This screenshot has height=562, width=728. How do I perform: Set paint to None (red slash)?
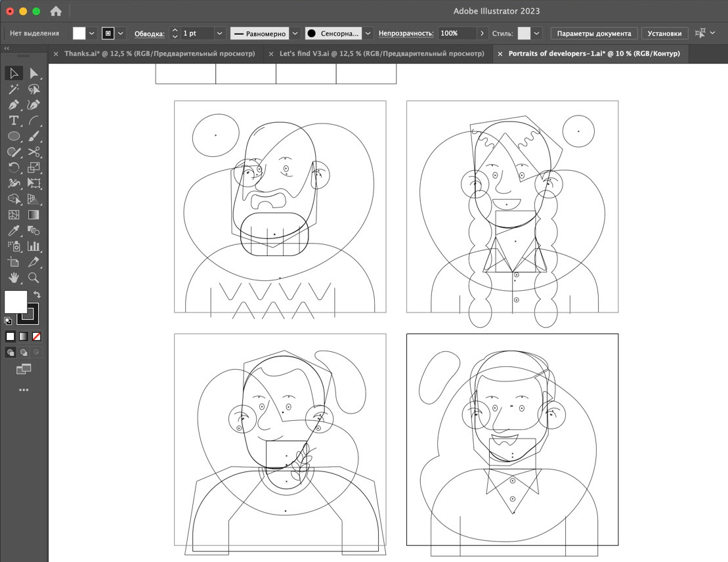(x=37, y=337)
